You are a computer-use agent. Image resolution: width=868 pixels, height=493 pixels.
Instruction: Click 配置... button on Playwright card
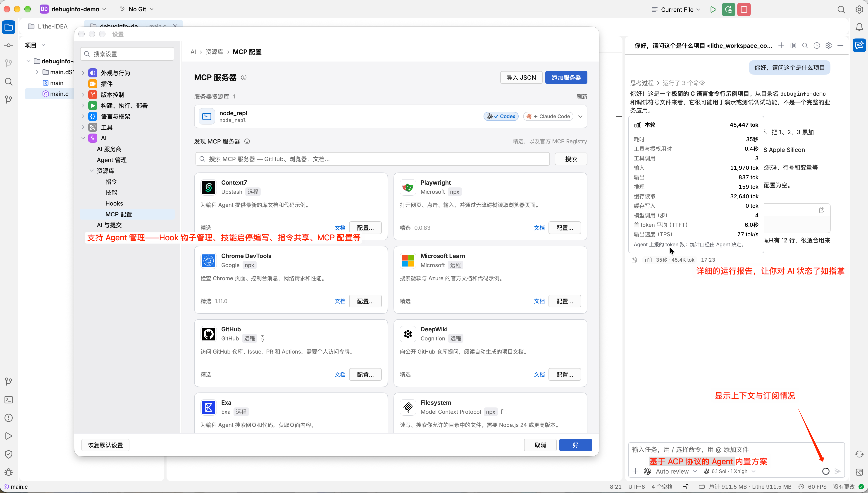pyautogui.click(x=565, y=228)
